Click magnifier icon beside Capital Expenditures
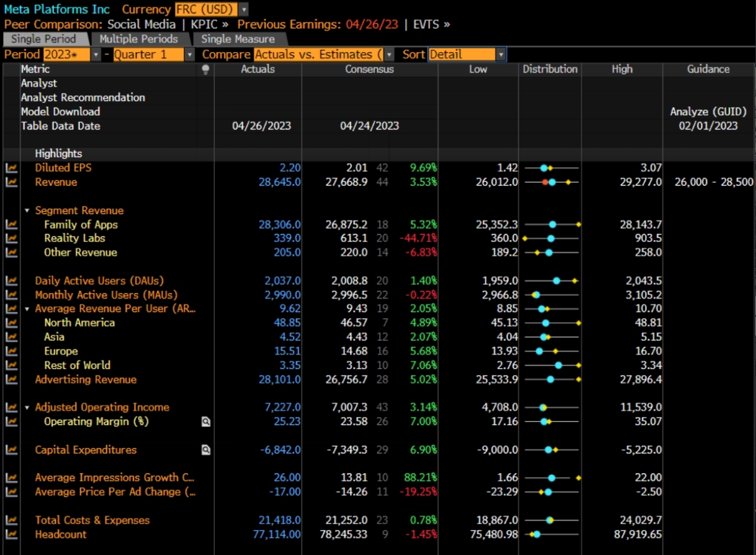The width and height of the screenshot is (756, 555). pos(206,450)
